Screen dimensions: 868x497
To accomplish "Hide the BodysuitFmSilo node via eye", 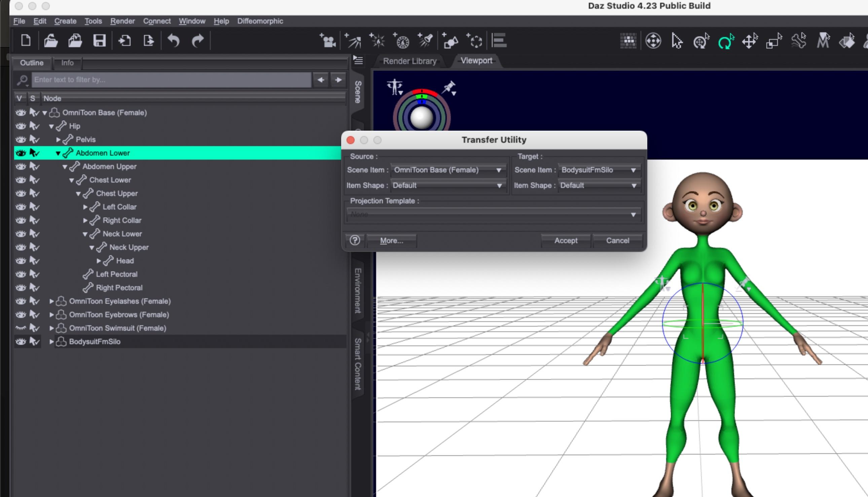I will pyautogui.click(x=21, y=341).
